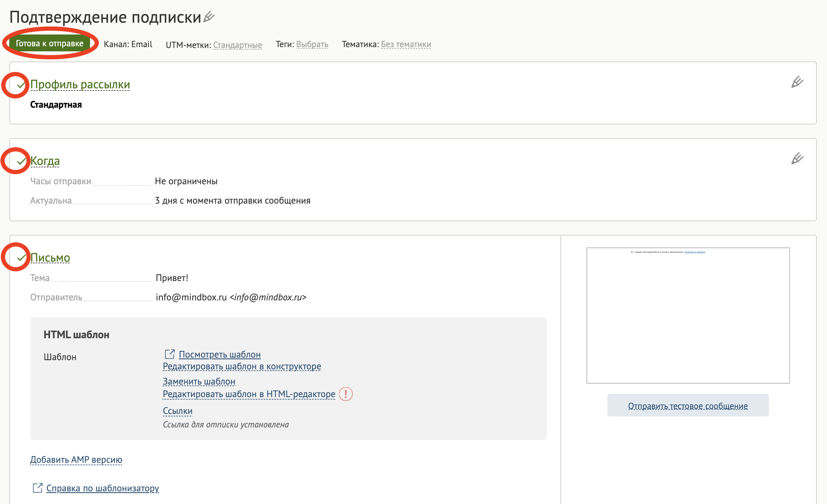Click the sender info@mindbox.ru value

click(231, 297)
